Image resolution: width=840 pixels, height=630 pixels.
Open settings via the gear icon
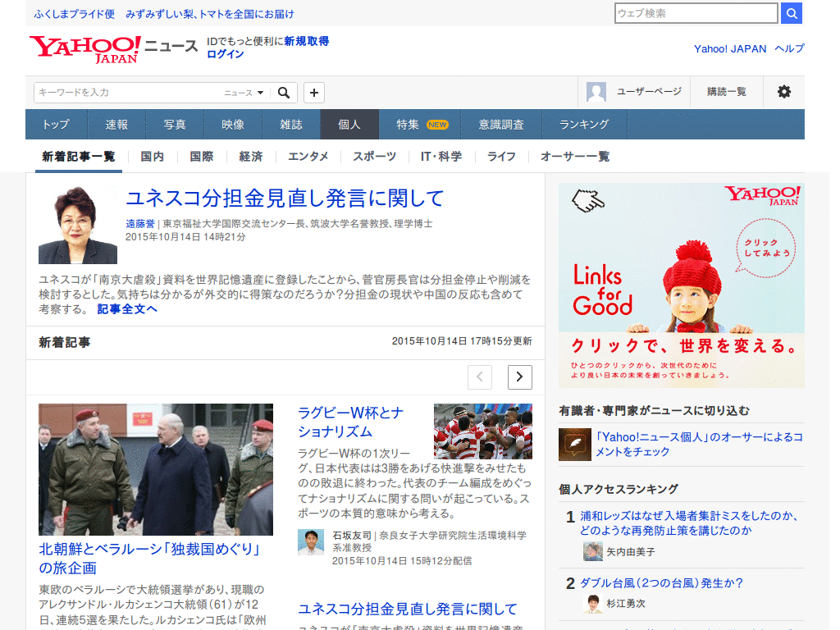coord(783,92)
